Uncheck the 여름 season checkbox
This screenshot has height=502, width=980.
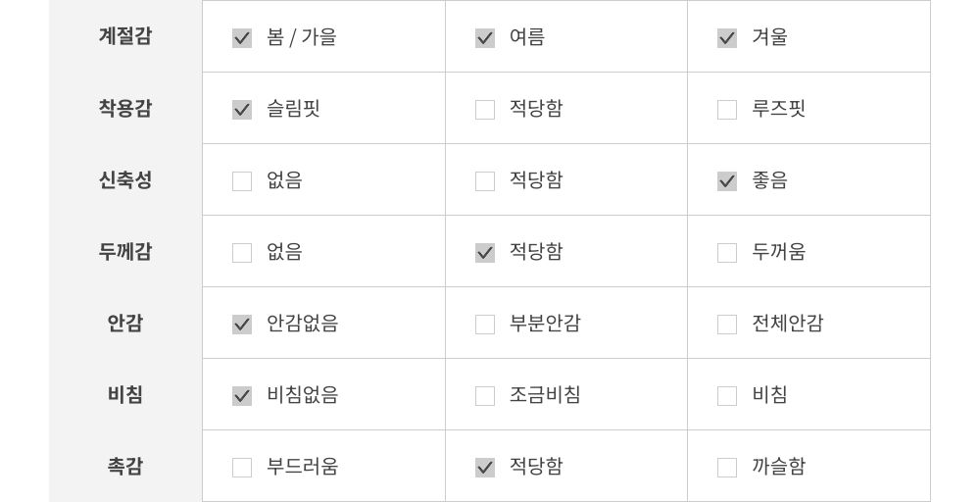pyautogui.click(x=485, y=38)
